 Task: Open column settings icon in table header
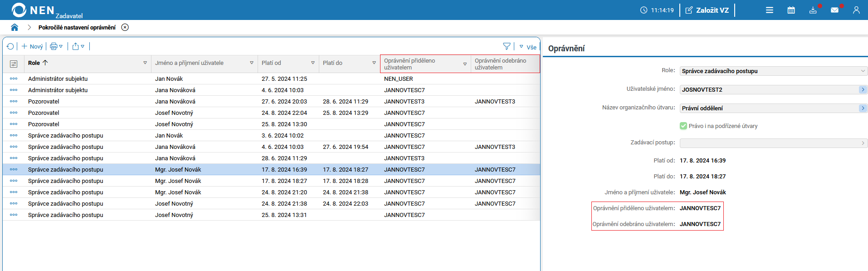coord(14,64)
